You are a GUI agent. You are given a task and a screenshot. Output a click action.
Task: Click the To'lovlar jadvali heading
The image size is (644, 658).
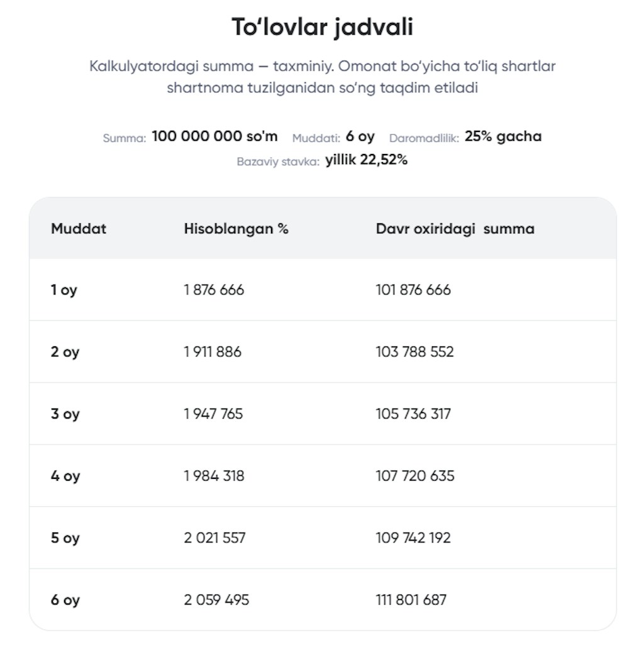(322, 28)
